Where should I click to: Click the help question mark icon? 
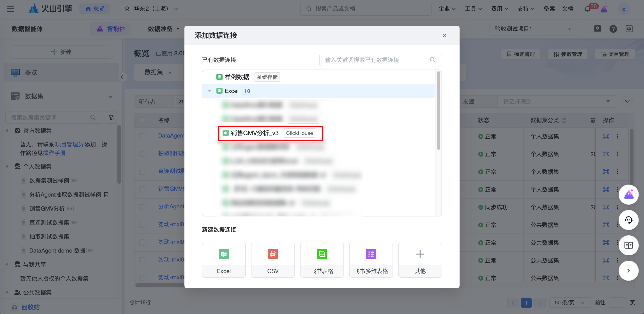613,29
